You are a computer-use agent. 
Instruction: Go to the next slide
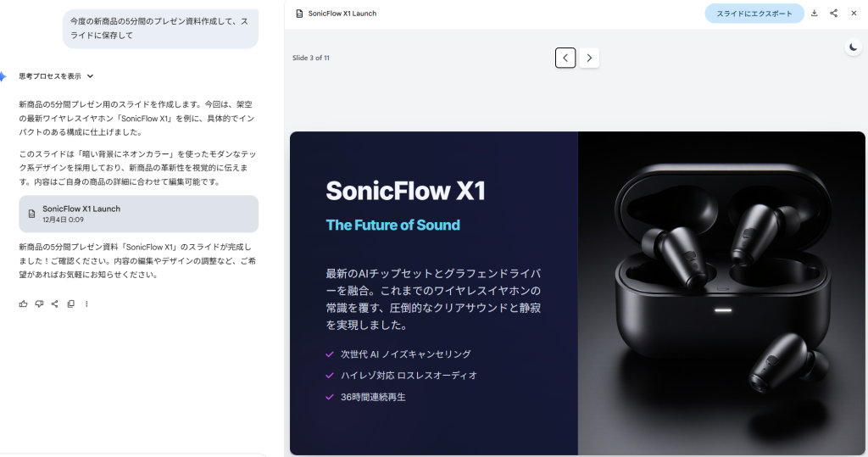589,58
